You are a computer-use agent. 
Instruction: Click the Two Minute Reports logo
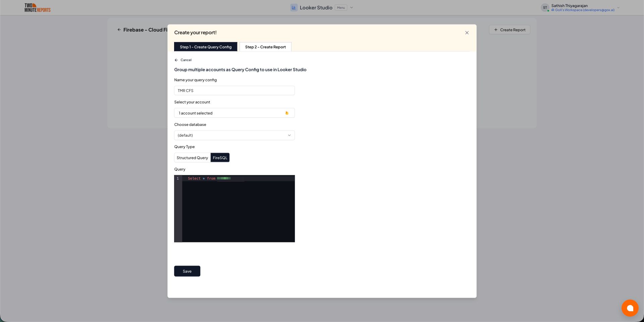[37, 7]
